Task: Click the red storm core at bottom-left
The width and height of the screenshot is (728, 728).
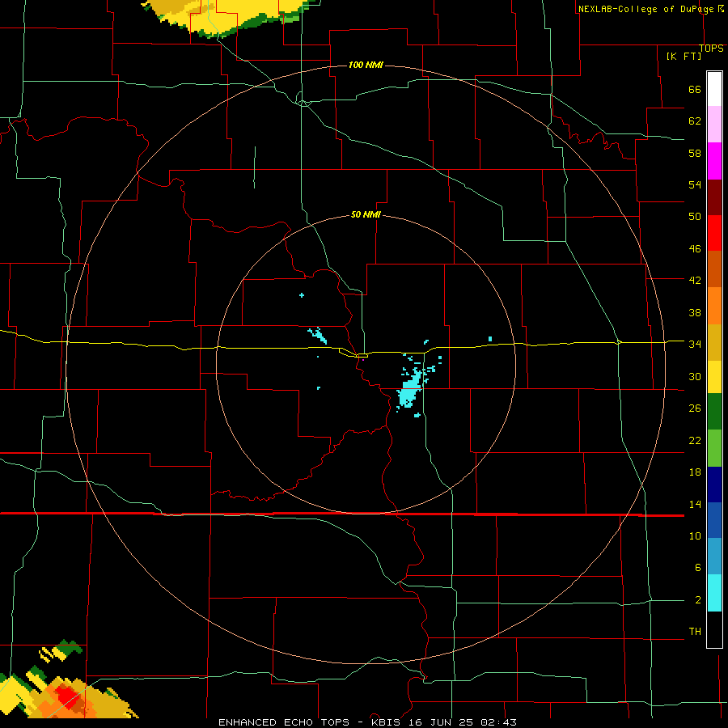Action: [x=66, y=696]
